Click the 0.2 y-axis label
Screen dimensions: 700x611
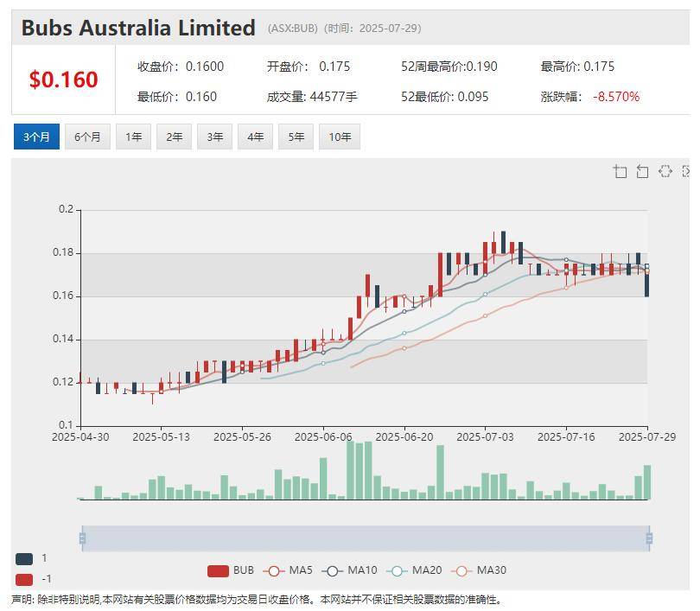(x=66, y=209)
